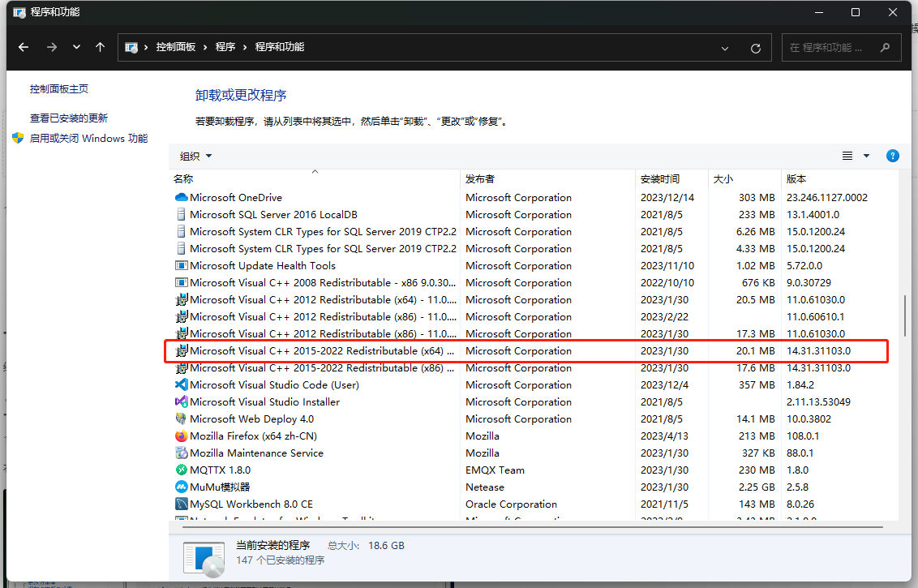
Task: Select Microsoft Update Health Tools row name
Action: tap(263, 265)
